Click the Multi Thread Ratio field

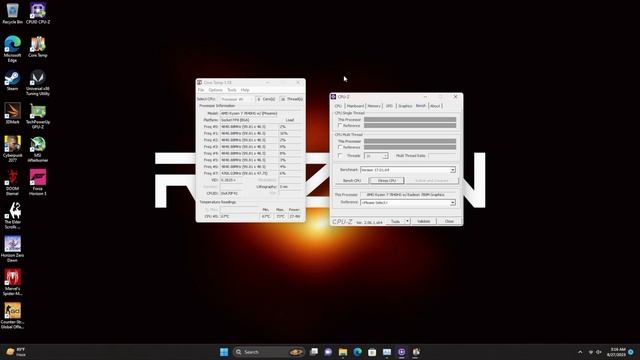coord(442,156)
